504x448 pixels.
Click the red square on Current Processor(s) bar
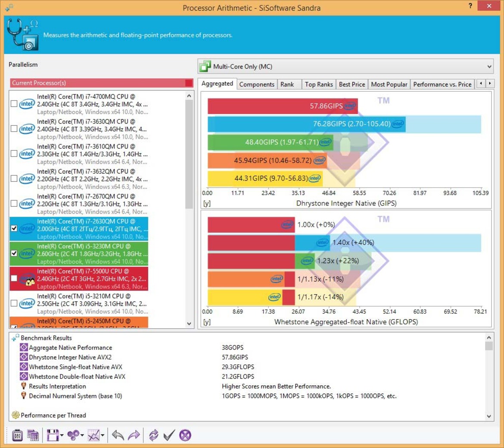pos(189,83)
